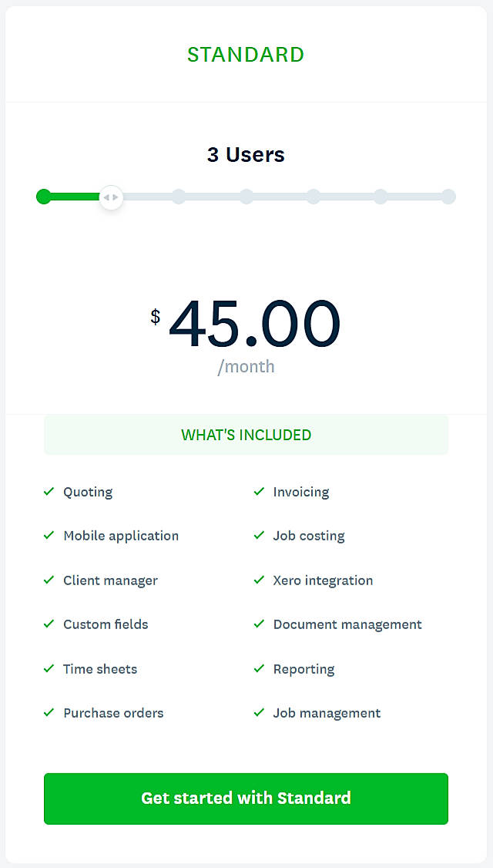Click the green checkmark beside Quoting
This screenshot has width=493, height=868.
point(49,492)
